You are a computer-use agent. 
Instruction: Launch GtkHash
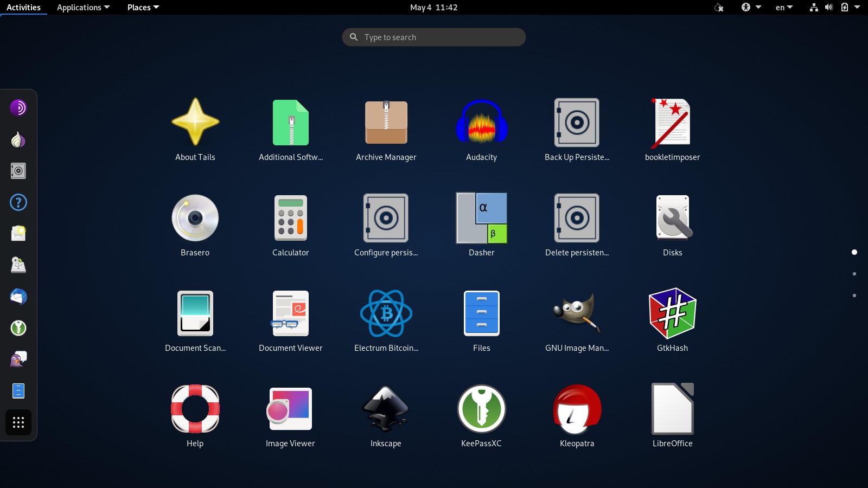[673, 321]
